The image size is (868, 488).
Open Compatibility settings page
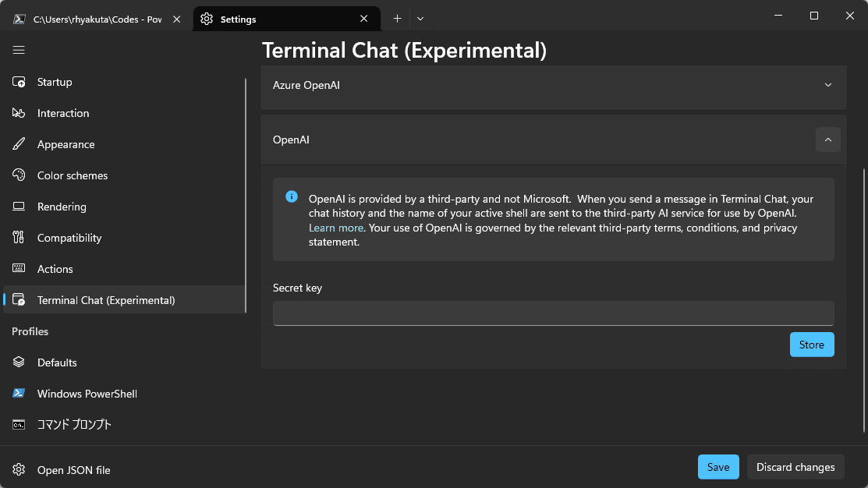124,237
